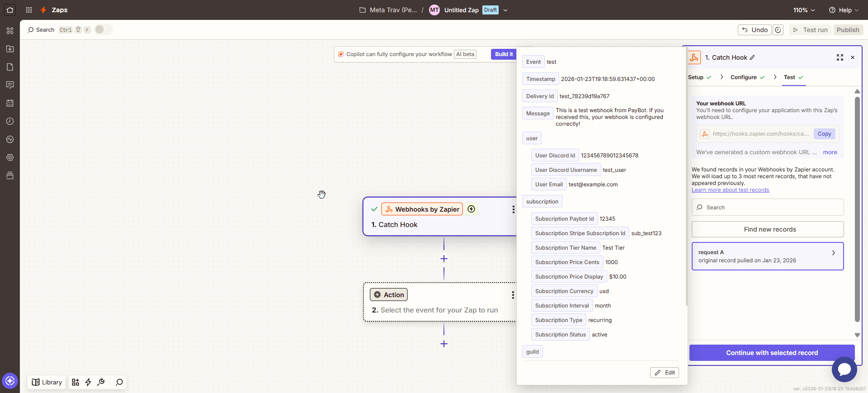This screenshot has width=868, height=393.
Task: Click the scrollbar down arrow
Action: [x=857, y=335]
